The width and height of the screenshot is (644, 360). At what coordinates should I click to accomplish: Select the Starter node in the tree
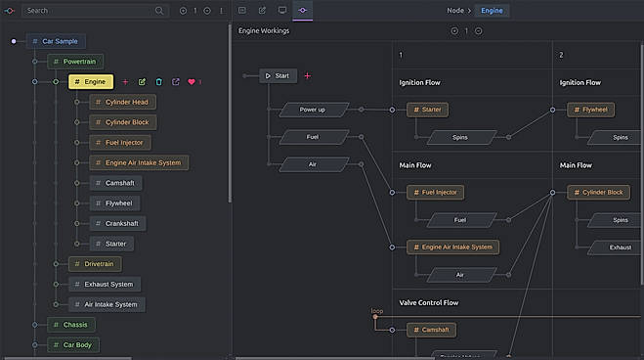pos(111,244)
